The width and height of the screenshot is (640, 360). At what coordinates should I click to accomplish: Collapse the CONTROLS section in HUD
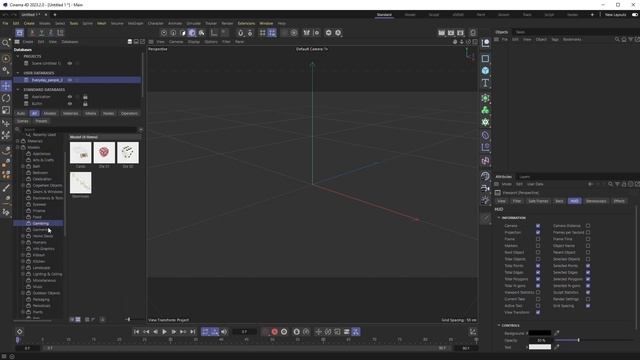coord(499,326)
